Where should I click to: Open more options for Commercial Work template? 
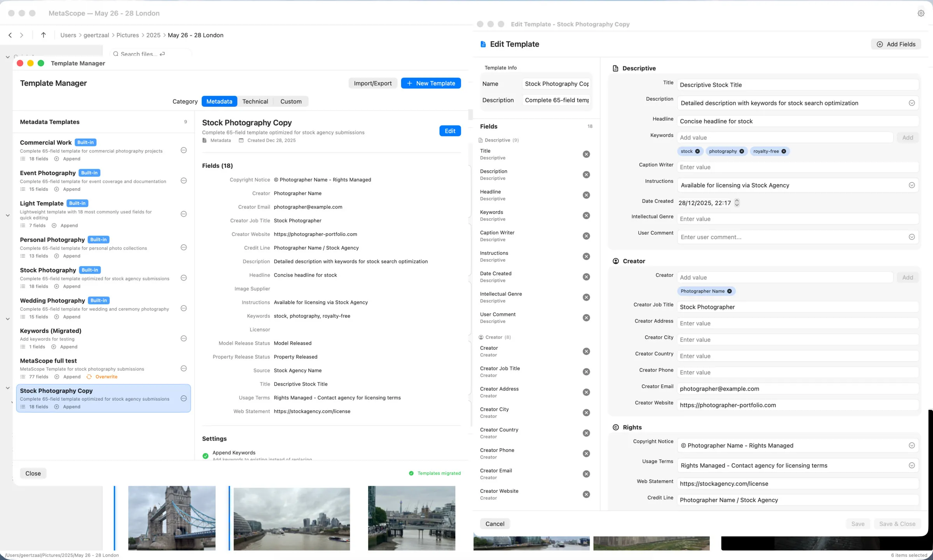pos(183,150)
